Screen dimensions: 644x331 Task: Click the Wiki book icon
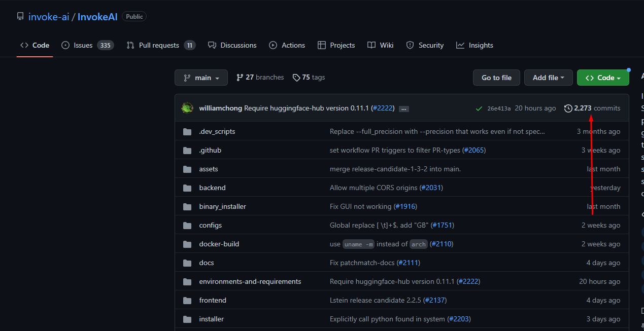(x=371, y=45)
